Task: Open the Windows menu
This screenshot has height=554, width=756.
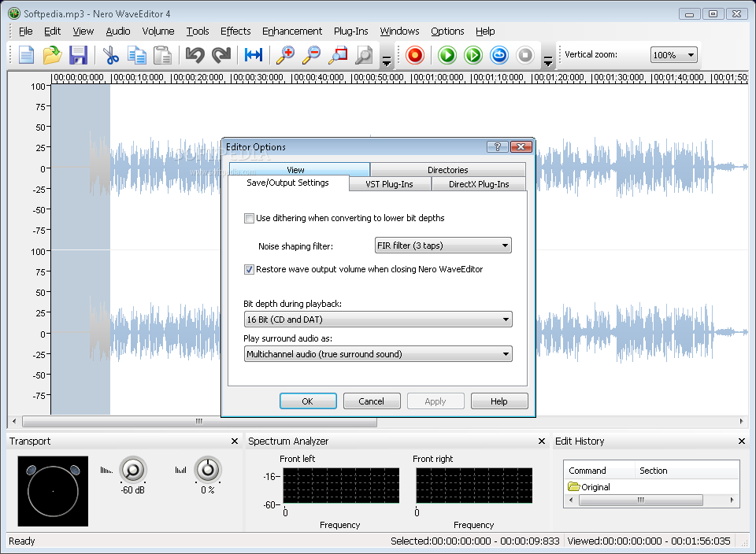Action: coord(399,31)
